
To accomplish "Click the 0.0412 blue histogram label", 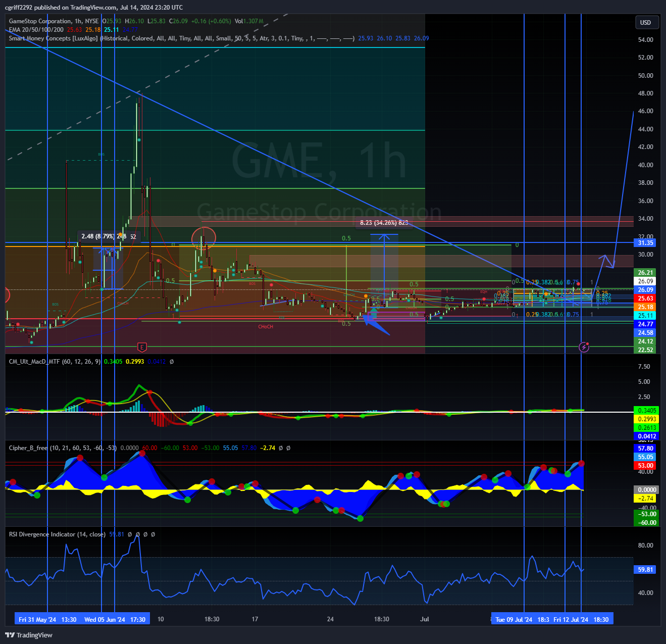I will pos(647,436).
